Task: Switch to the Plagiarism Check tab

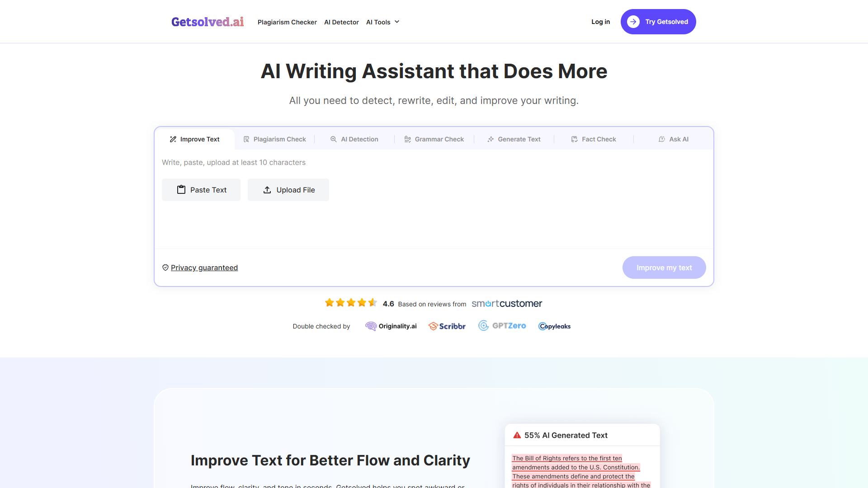Action: click(x=274, y=139)
